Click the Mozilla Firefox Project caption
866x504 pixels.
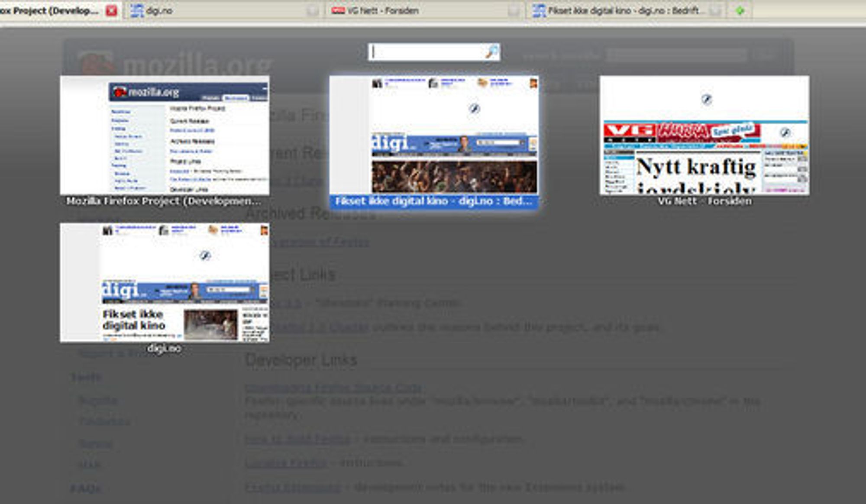(x=164, y=201)
